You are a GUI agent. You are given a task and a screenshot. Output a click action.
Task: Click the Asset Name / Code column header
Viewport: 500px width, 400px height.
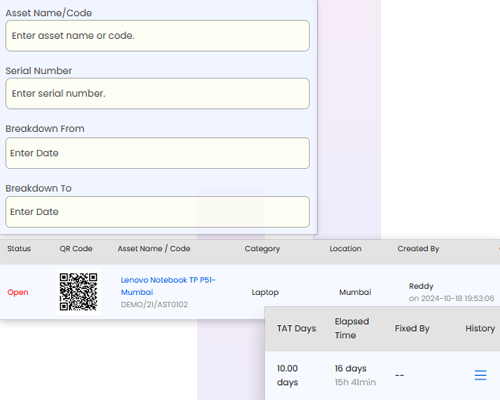154,249
